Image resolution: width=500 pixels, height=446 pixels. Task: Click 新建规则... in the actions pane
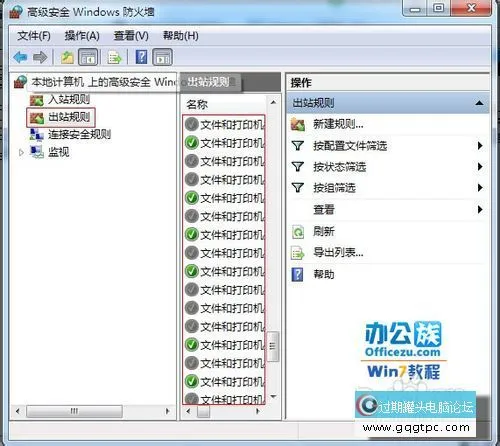click(338, 124)
